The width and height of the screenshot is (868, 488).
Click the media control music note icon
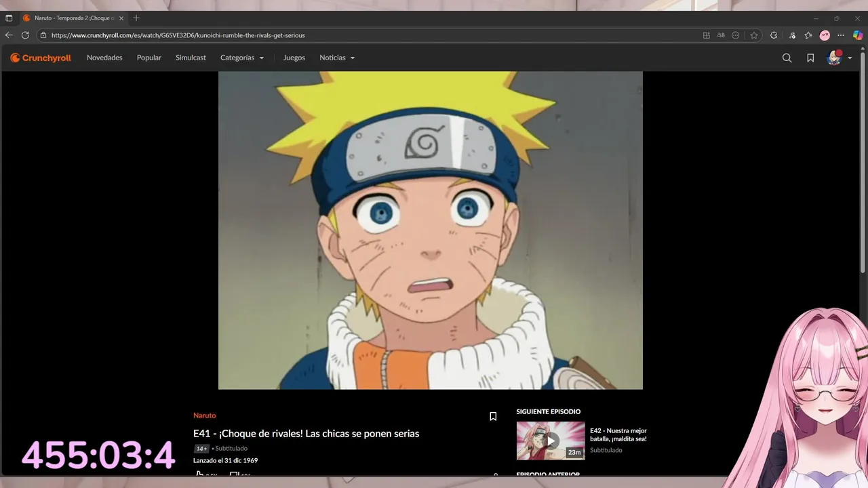792,35
